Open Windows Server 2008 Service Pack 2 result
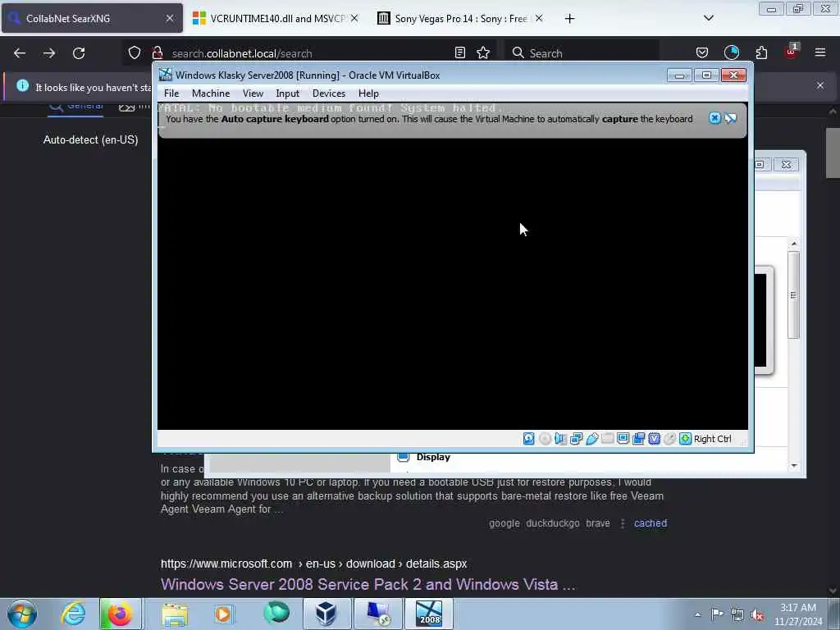The height and width of the screenshot is (630, 840). pos(368,584)
